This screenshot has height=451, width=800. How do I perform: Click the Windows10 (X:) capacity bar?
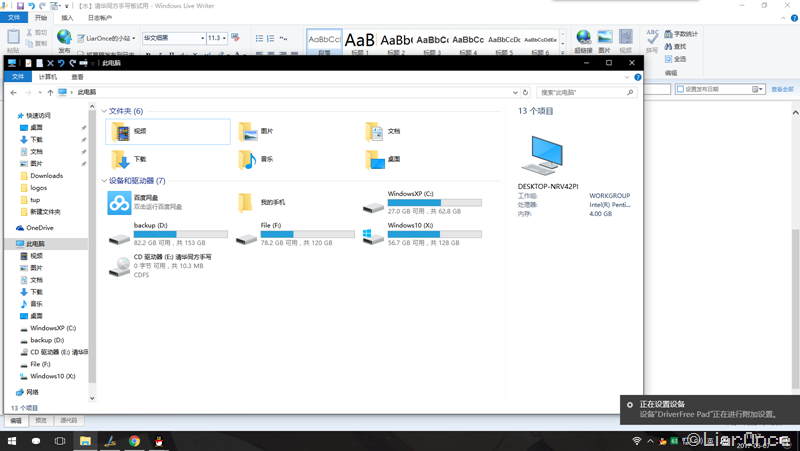[434, 234]
